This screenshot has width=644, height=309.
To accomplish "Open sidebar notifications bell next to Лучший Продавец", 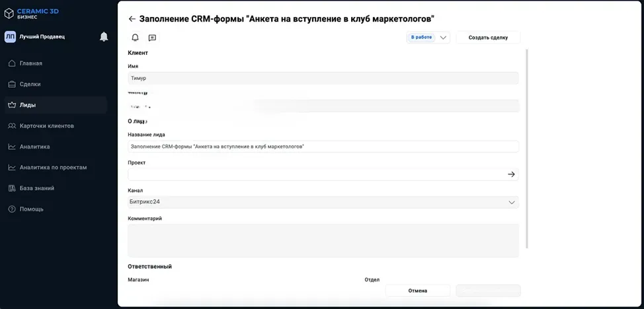I will pos(104,37).
